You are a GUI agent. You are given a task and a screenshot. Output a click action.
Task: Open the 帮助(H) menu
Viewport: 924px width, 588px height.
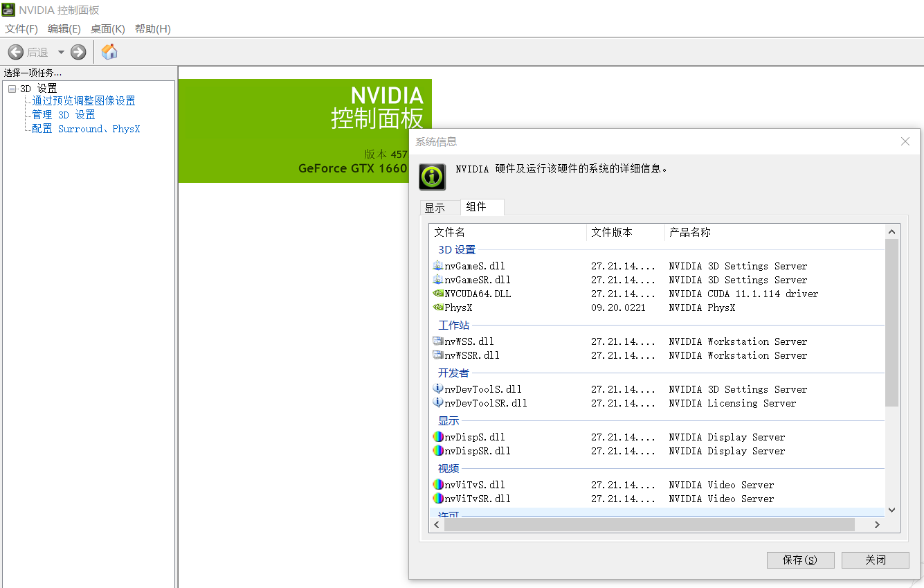(x=153, y=28)
